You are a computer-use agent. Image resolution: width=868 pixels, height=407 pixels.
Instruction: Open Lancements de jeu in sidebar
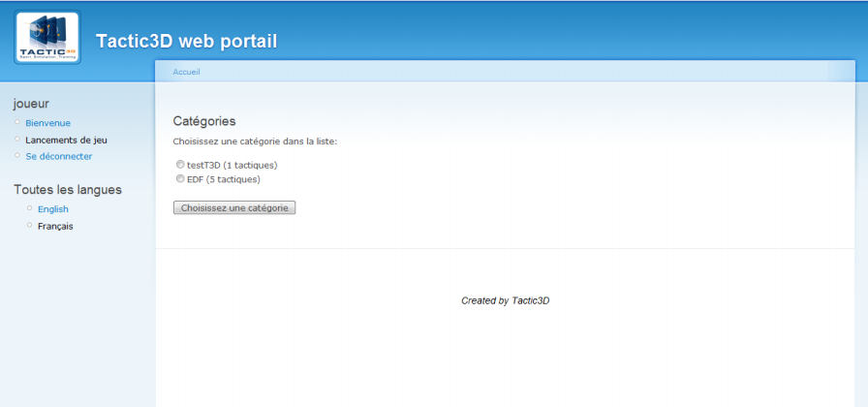coord(66,140)
